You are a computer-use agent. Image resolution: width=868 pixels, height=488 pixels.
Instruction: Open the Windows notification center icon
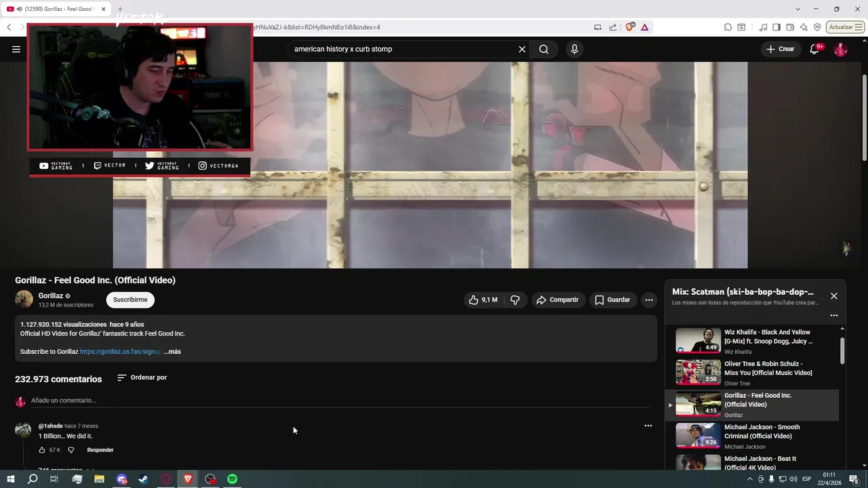point(854,479)
